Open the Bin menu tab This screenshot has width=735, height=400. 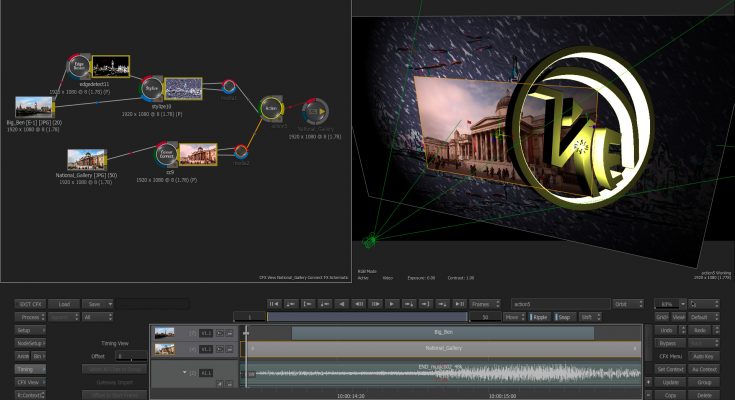pyautogui.click(x=38, y=356)
